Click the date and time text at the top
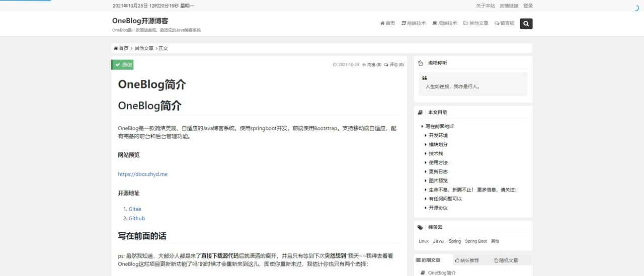The image size is (644, 276). pos(153,6)
